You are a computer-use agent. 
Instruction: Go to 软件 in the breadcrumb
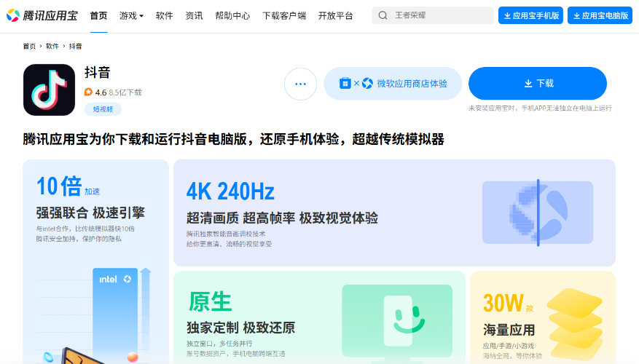(52, 47)
